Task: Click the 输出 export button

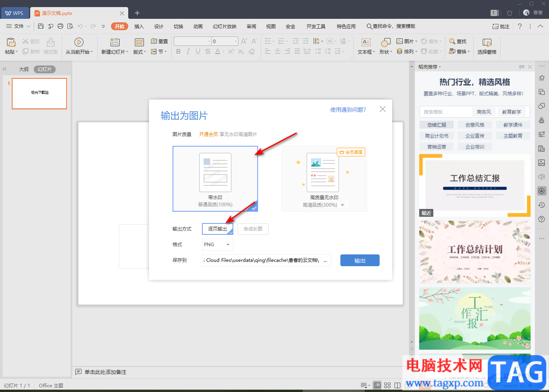Action: click(360, 260)
